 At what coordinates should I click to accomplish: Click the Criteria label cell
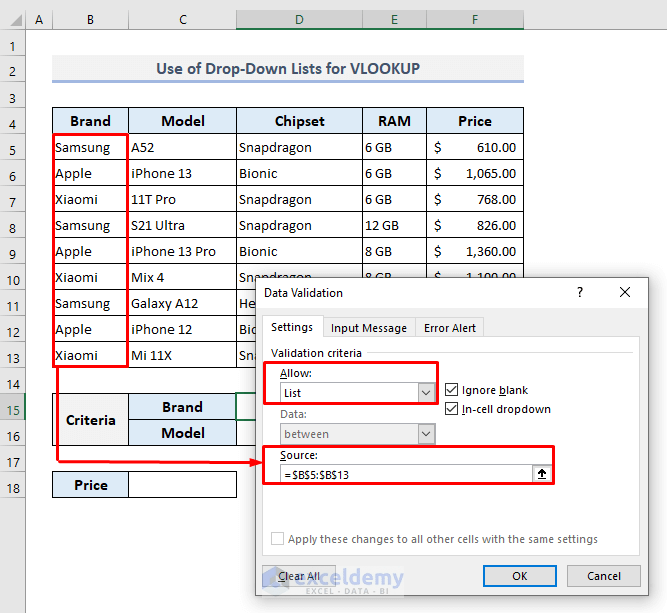click(x=90, y=420)
